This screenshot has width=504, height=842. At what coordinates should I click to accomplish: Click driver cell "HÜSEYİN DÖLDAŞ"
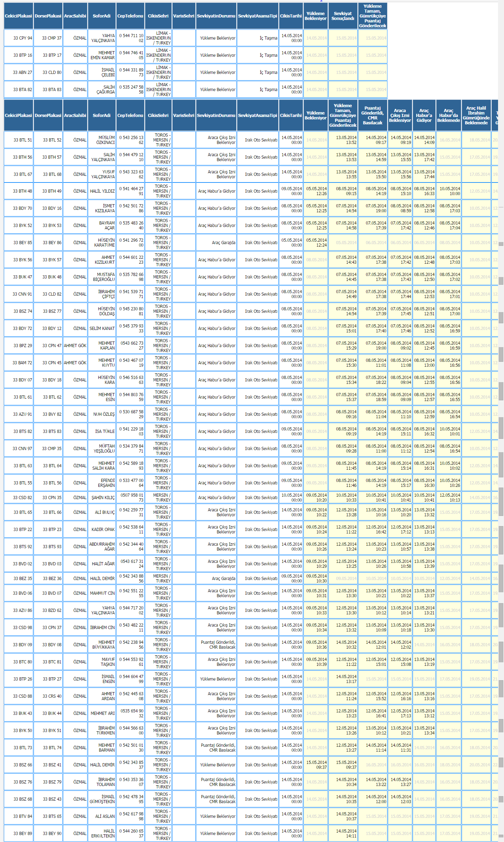(101, 311)
